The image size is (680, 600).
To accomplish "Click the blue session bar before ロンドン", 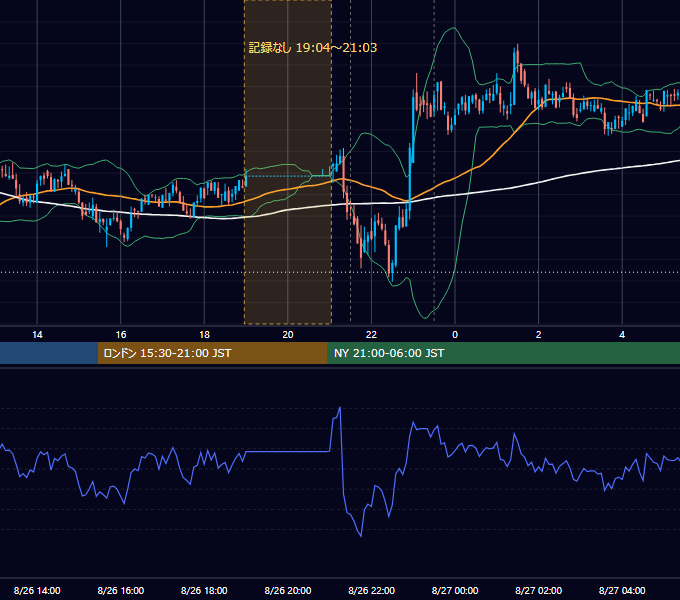I will [x=49, y=353].
